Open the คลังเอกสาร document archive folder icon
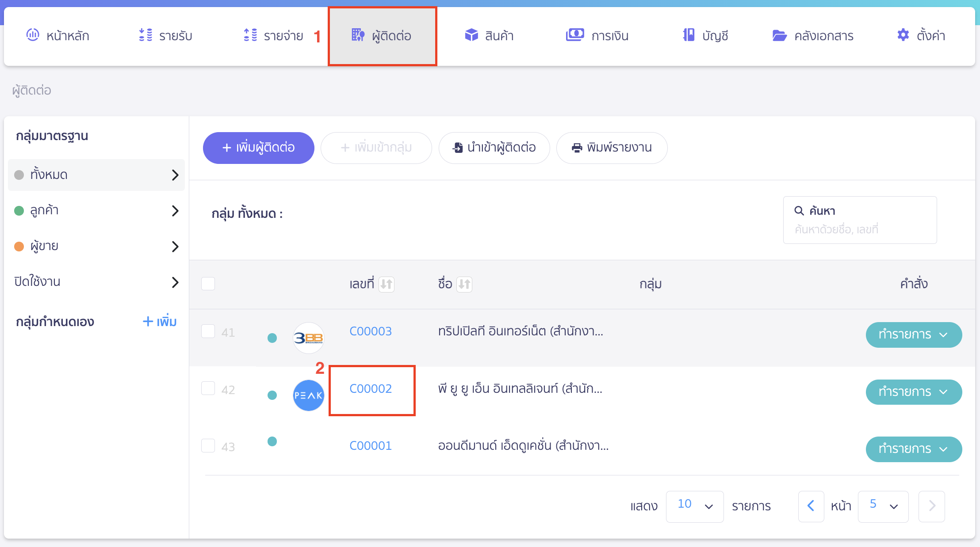 tap(780, 35)
